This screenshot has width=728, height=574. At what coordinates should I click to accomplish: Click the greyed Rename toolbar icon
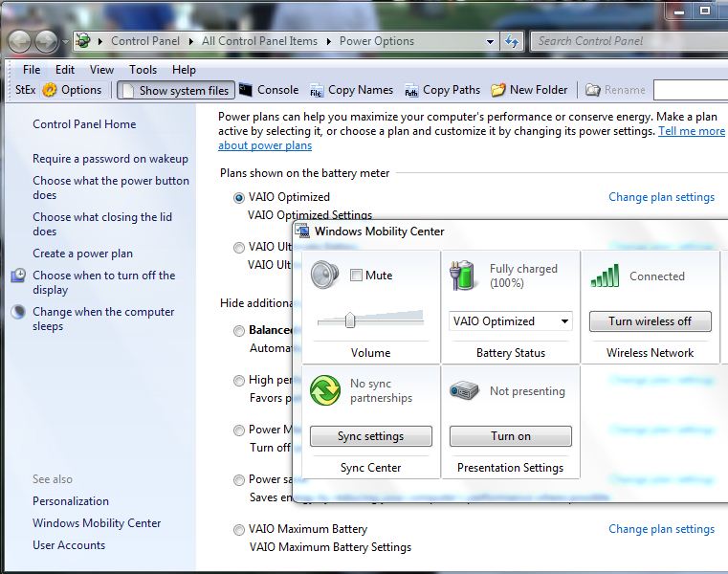pos(592,90)
